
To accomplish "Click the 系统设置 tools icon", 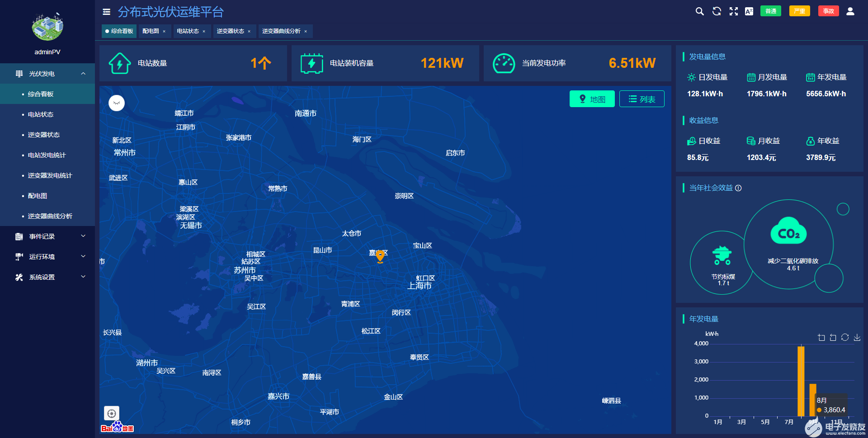I will (19, 277).
